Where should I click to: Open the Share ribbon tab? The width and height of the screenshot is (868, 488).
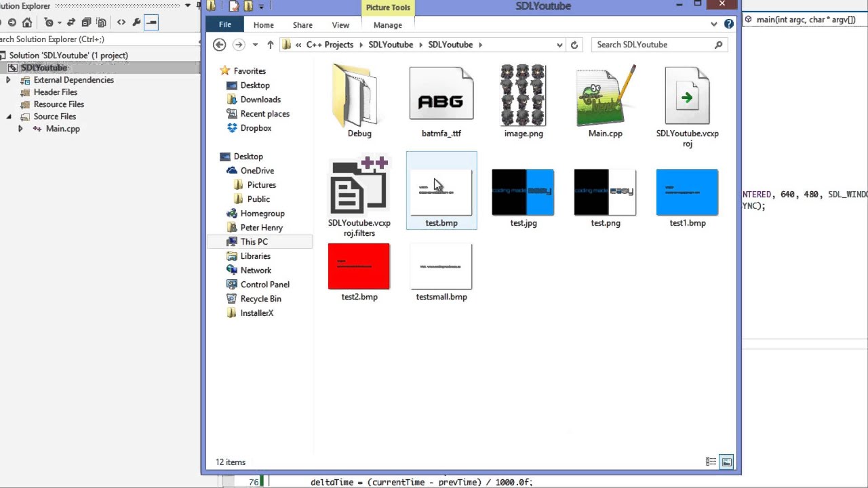coord(302,25)
